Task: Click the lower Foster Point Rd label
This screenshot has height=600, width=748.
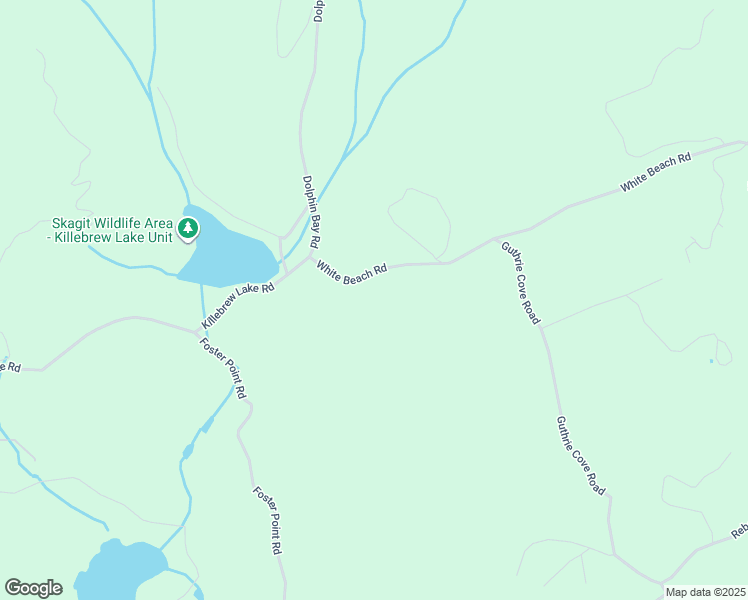Action: [x=268, y=520]
